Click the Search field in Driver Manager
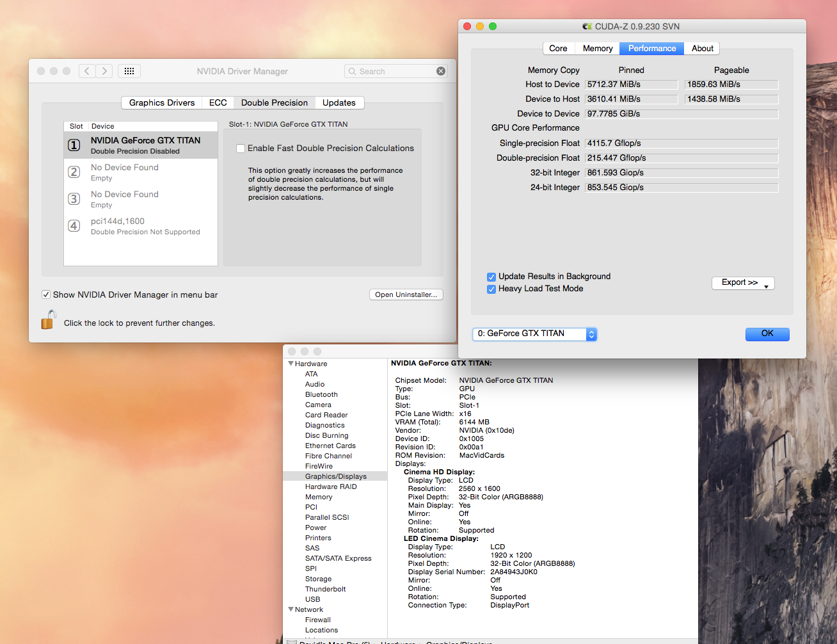 (395, 71)
